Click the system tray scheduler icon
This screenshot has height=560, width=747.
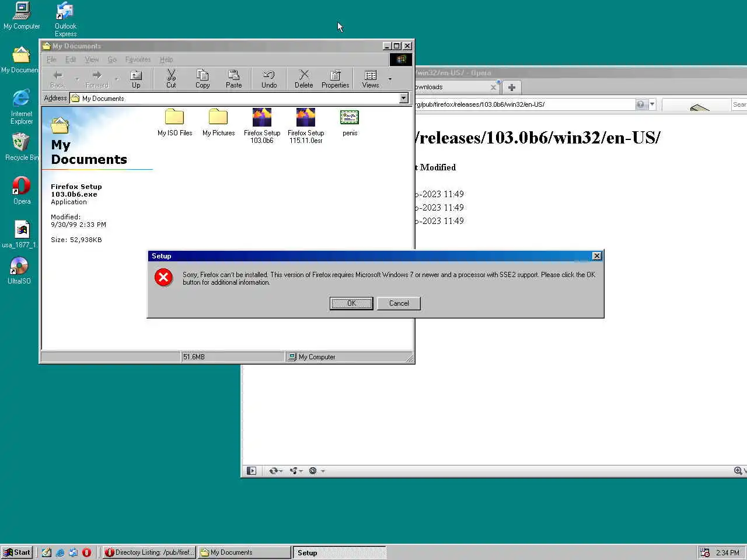coord(705,552)
